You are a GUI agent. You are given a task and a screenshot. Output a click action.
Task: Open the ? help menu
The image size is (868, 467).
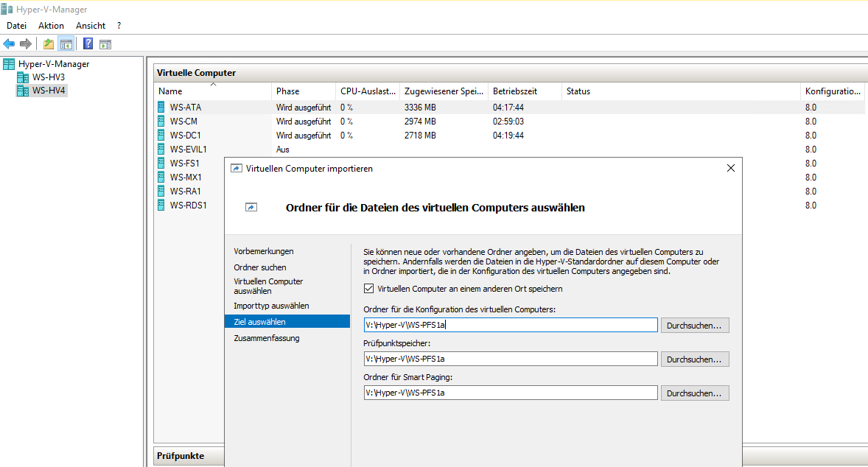click(119, 26)
